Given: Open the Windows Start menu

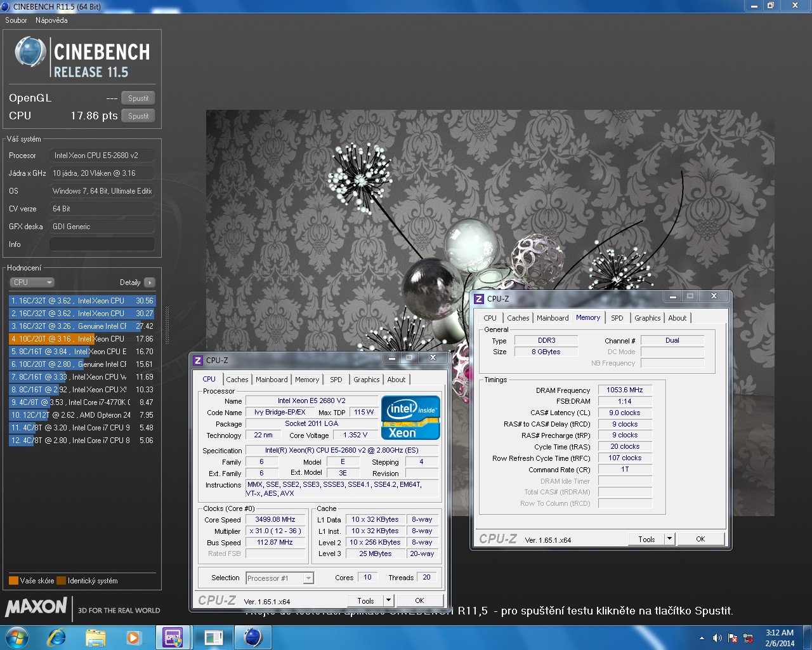Looking at the screenshot, I should tap(16, 637).
